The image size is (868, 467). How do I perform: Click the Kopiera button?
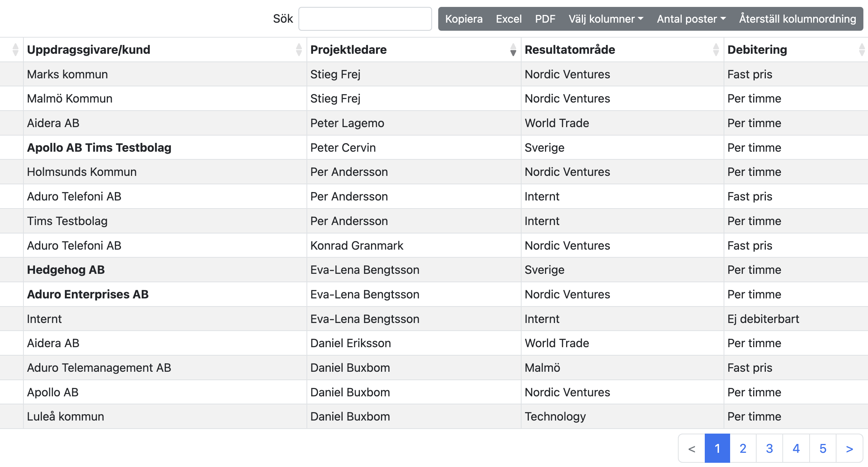(464, 19)
